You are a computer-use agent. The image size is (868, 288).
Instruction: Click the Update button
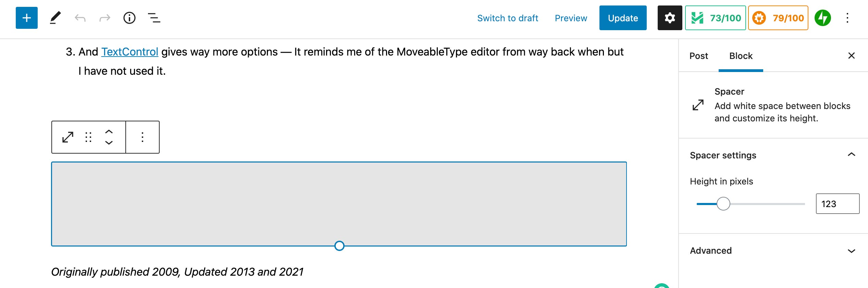click(x=623, y=18)
